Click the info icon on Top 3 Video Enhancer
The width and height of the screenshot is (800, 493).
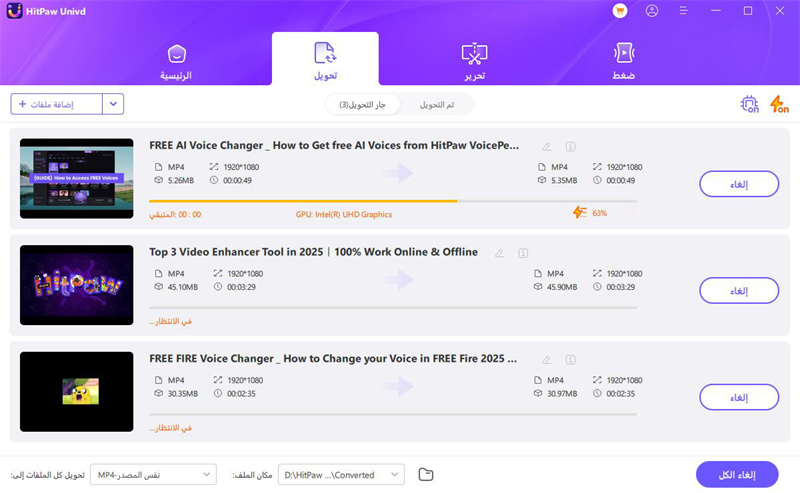pos(523,253)
